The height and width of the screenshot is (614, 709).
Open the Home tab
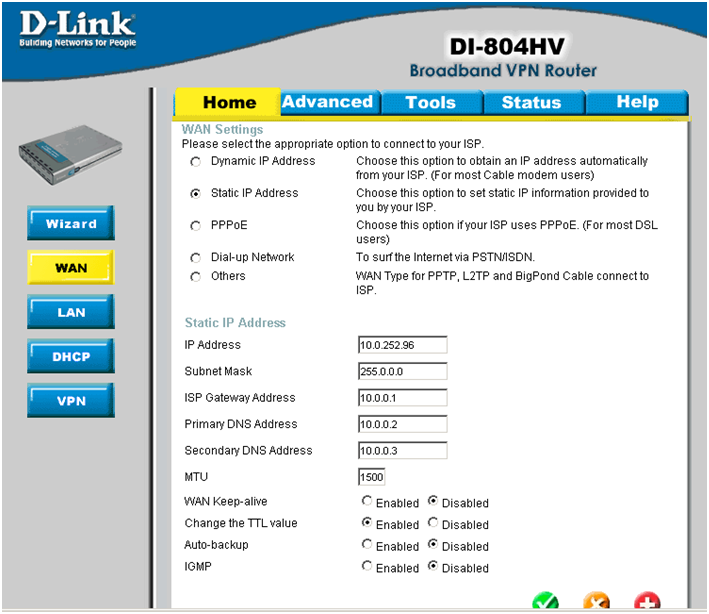point(228,102)
